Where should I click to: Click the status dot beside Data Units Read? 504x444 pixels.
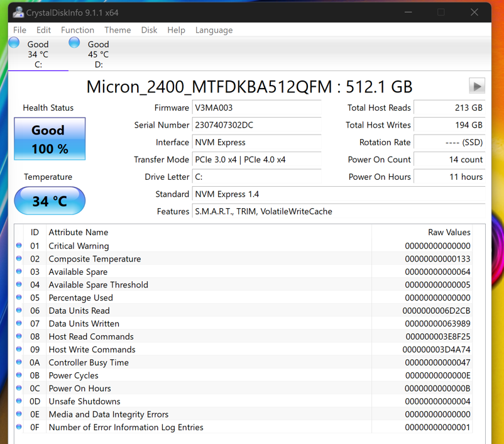pos(19,310)
